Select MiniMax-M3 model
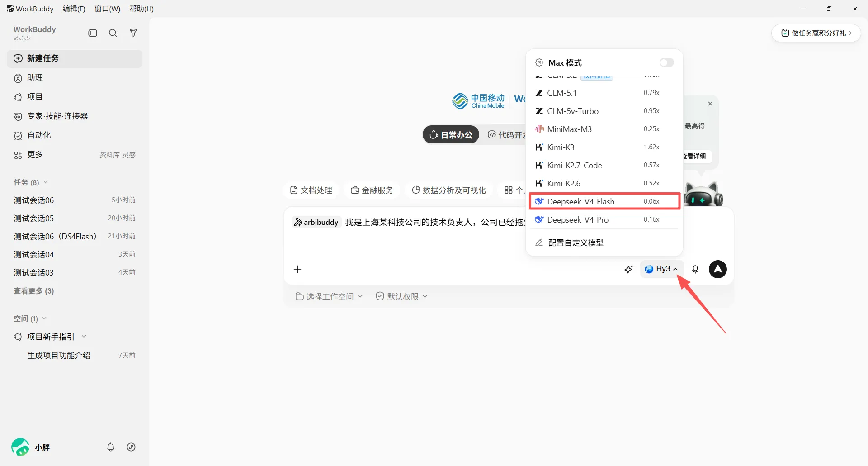 [x=604, y=129]
